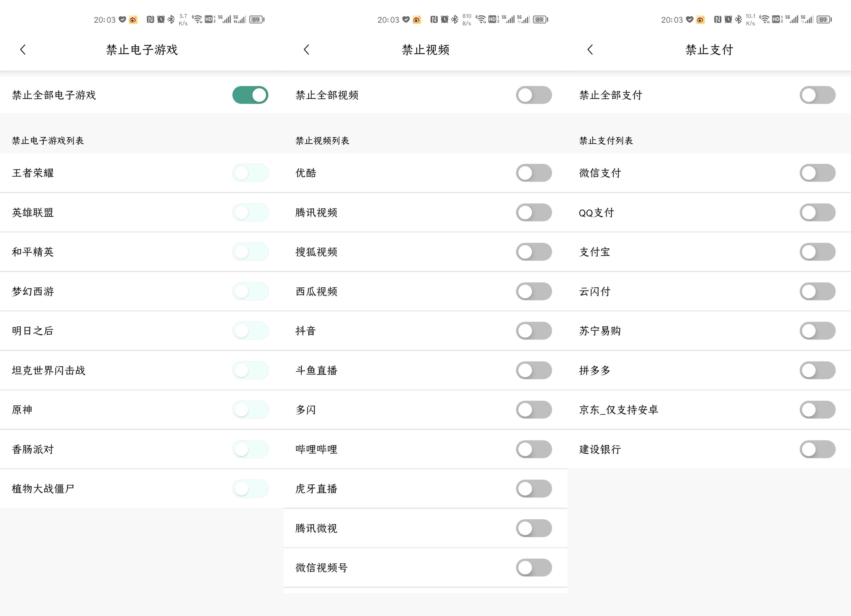Turn on the 斗鱼直播 switch
Image resolution: width=851 pixels, height=616 pixels.
pos(534,370)
